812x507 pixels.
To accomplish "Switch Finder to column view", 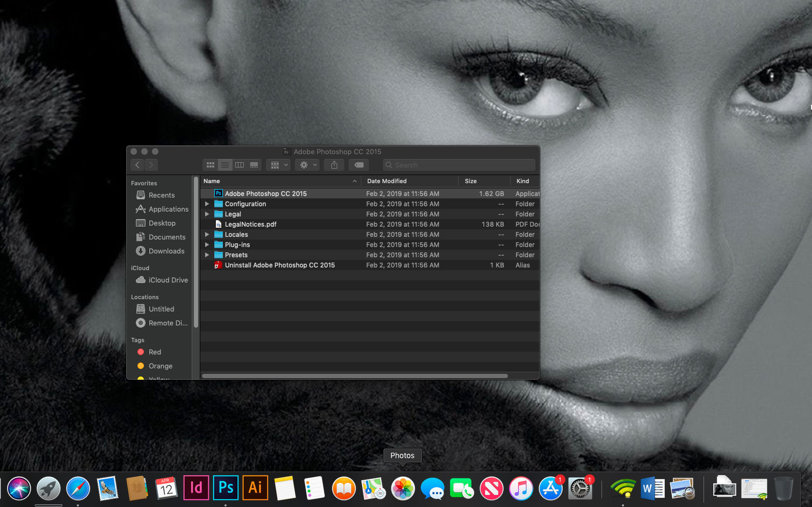I will point(240,165).
